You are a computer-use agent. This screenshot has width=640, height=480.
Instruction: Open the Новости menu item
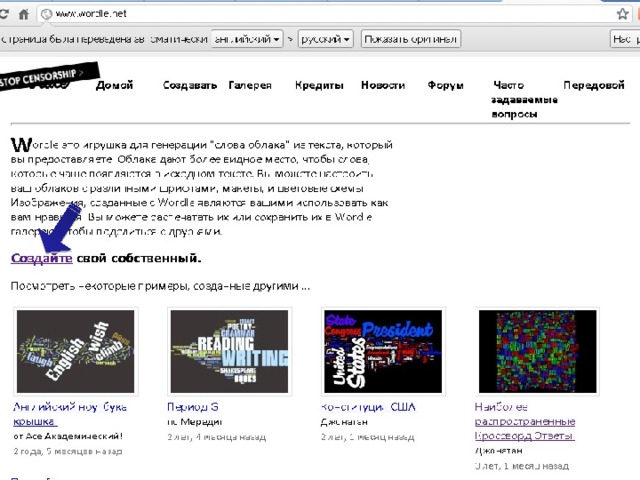[x=383, y=85]
